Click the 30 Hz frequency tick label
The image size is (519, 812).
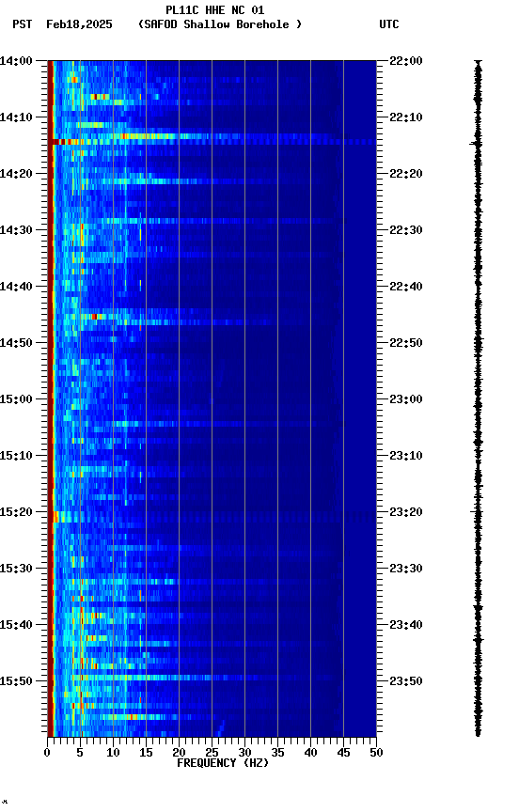(244, 753)
